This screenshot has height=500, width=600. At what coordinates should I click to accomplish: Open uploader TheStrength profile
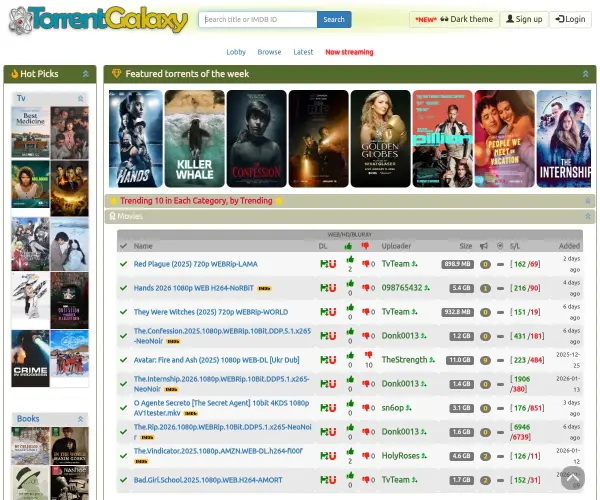[x=404, y=360]
